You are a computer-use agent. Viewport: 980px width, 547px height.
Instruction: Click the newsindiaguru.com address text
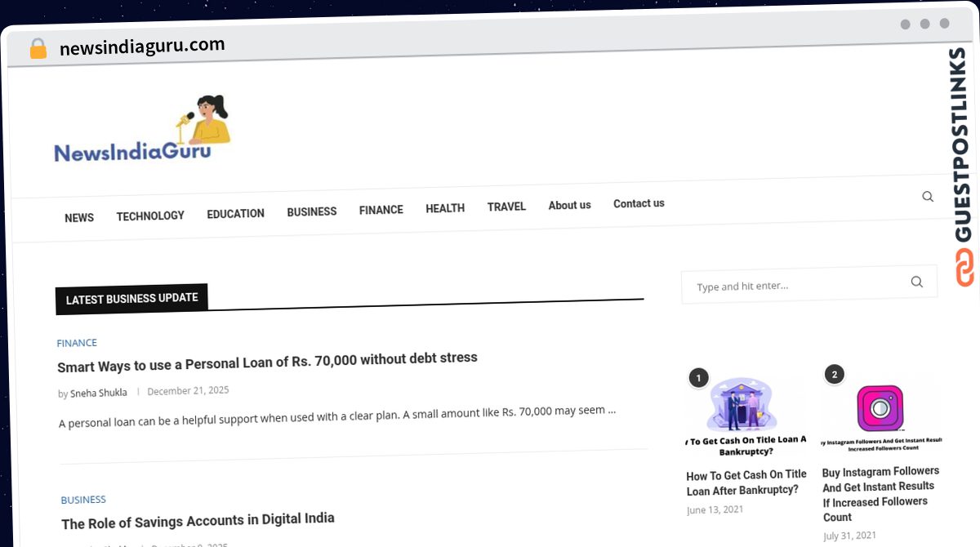[x=142, y=47]
